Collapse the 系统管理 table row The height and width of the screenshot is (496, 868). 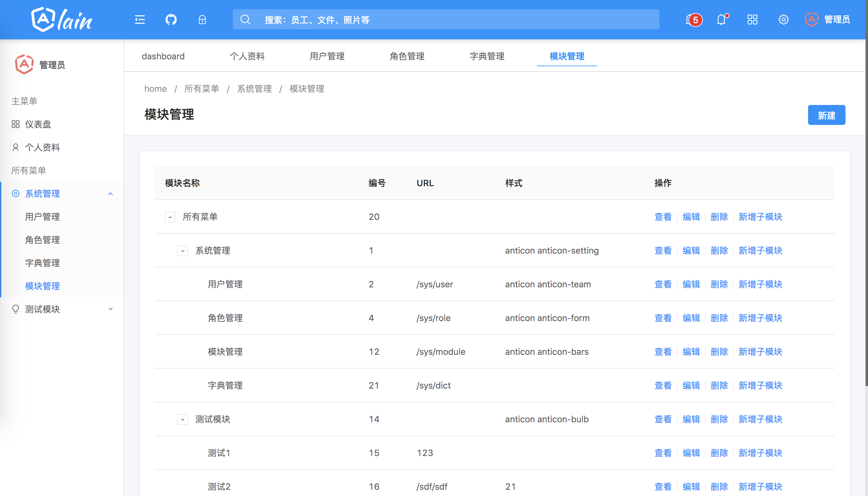pyautogui.click(x=183, y=251)
